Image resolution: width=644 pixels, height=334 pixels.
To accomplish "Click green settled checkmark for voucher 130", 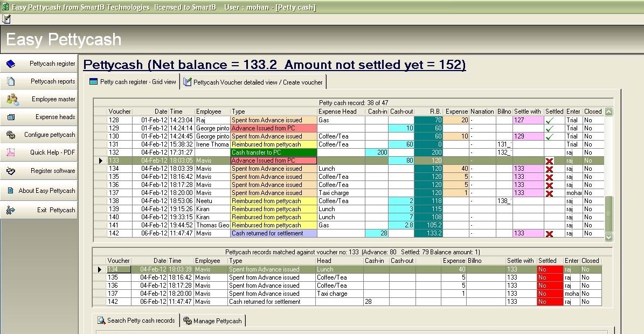I will (x=550, y=137).
